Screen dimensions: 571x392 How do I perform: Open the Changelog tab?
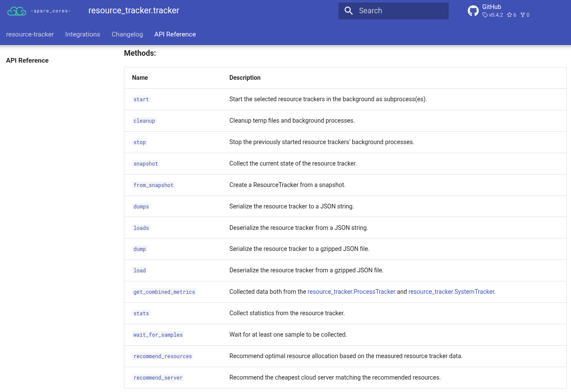(x=127, y=34)
